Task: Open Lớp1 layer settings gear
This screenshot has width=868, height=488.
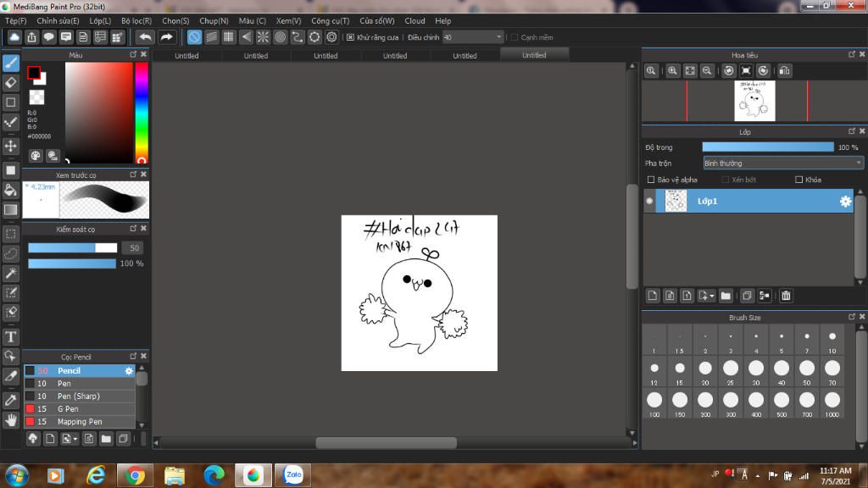Action: 845,201
